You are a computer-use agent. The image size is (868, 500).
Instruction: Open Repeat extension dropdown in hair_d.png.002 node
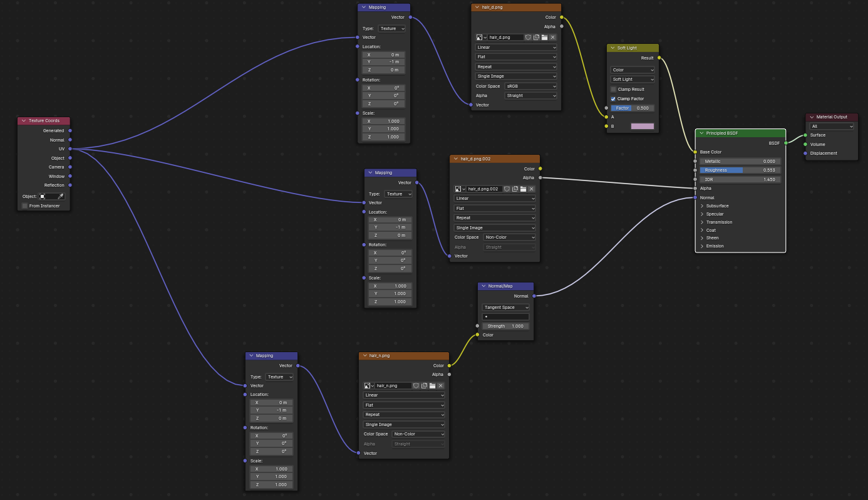coord(495,218)
